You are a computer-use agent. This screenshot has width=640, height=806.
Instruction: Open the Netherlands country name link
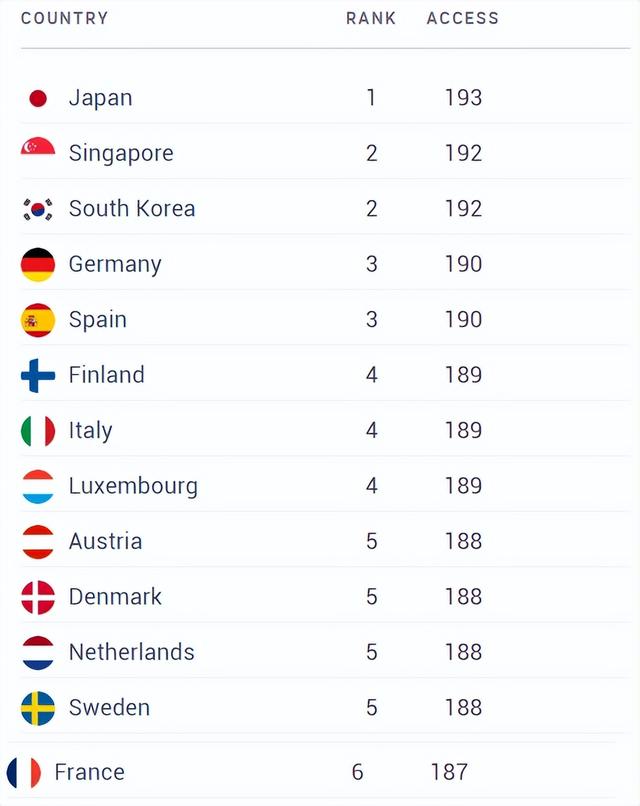point(132,652)
